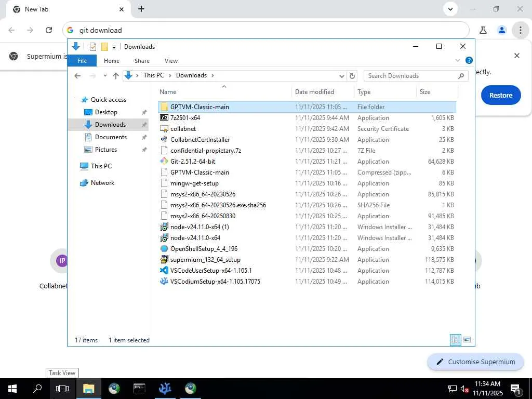Open the View ribbon tab
This screenshot has height=399, width=532.
tap(171, 61)
